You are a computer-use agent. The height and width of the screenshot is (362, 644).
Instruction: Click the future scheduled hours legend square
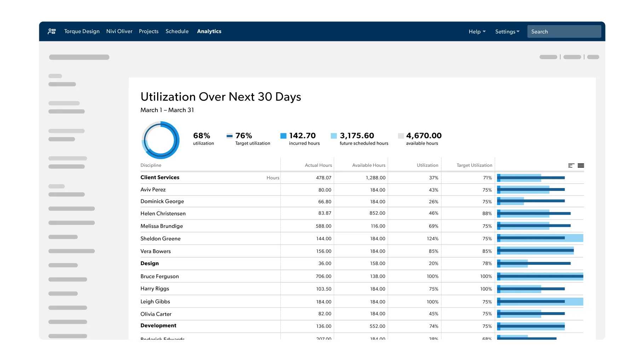tap(334, 136)
